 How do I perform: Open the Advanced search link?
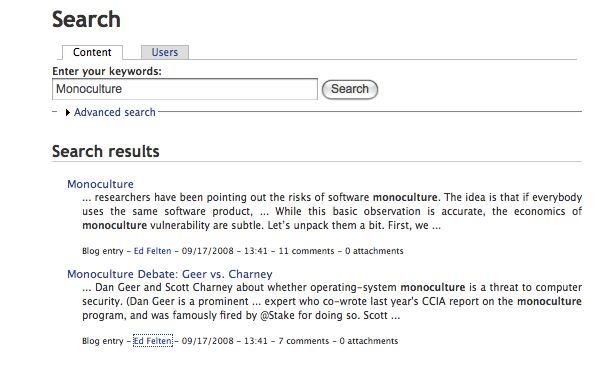115,112
